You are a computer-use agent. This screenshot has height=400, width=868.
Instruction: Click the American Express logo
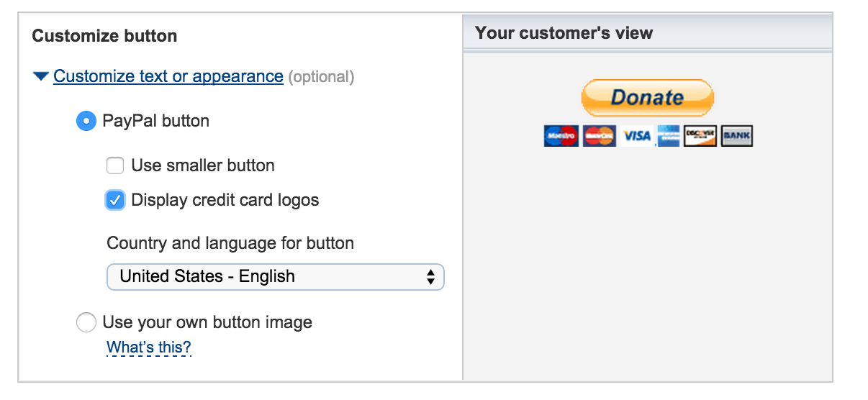[668, 135]
